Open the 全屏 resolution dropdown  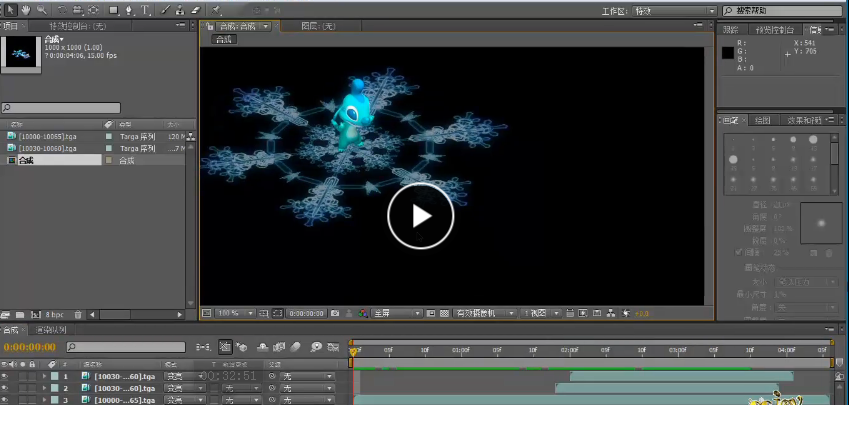point(397,313)
